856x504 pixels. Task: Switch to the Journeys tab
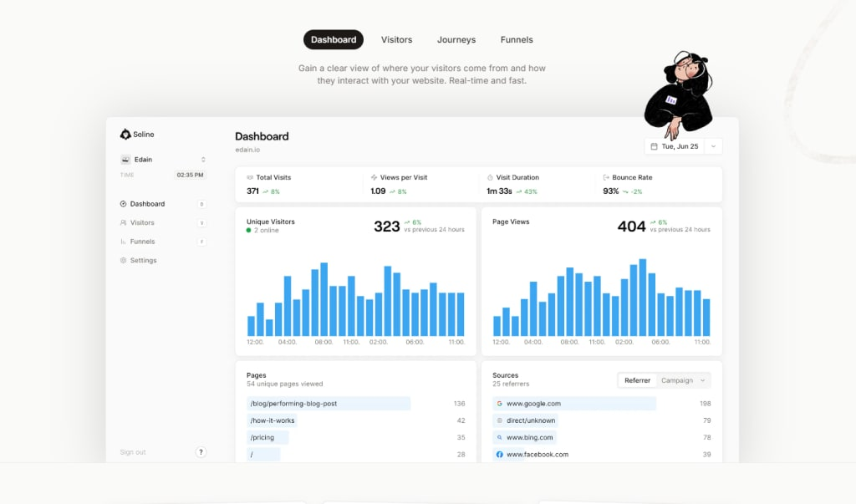click(x=456, y=40)
